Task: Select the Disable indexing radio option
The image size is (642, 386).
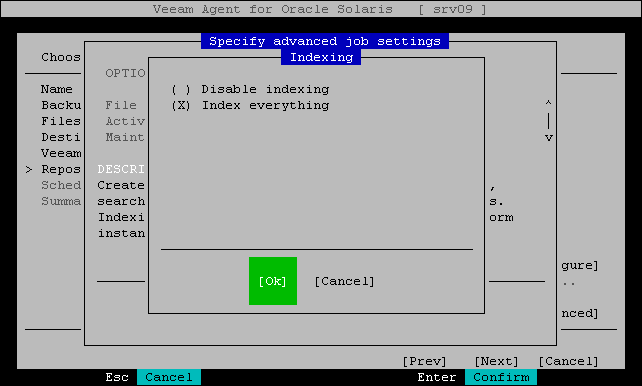Action: (250, 89)
